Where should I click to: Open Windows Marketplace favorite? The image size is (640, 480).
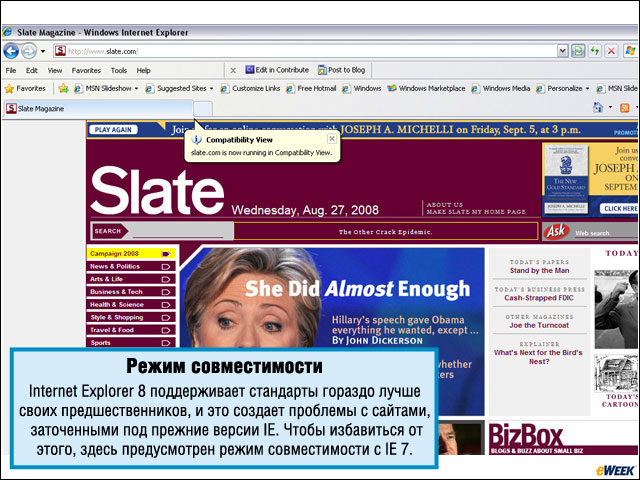(x=426, y=88)
